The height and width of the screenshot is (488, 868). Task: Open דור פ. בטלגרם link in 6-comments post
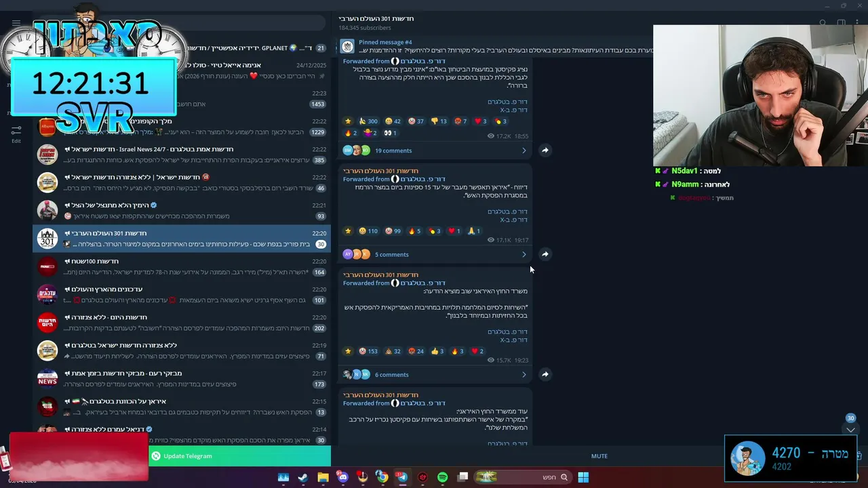click(x=507, y=331)
